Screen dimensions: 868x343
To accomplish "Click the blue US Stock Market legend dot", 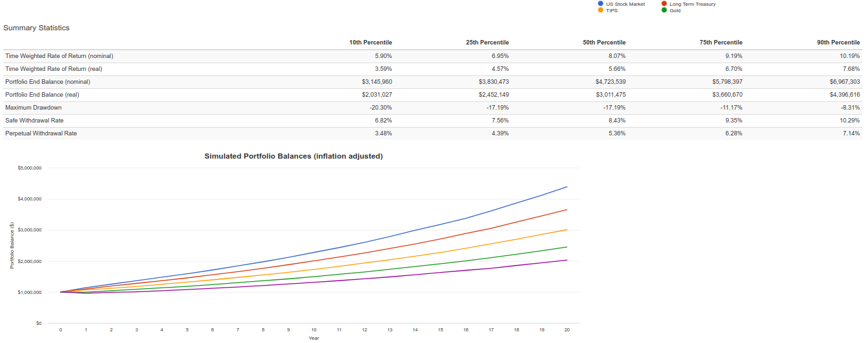I will pyautogui.click(x=601, y=4).
